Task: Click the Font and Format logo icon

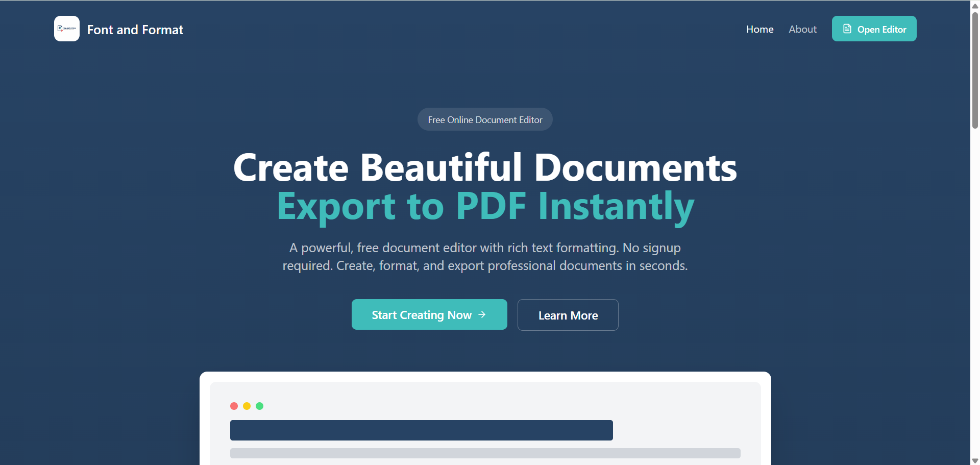Action: tap(66, 29)
